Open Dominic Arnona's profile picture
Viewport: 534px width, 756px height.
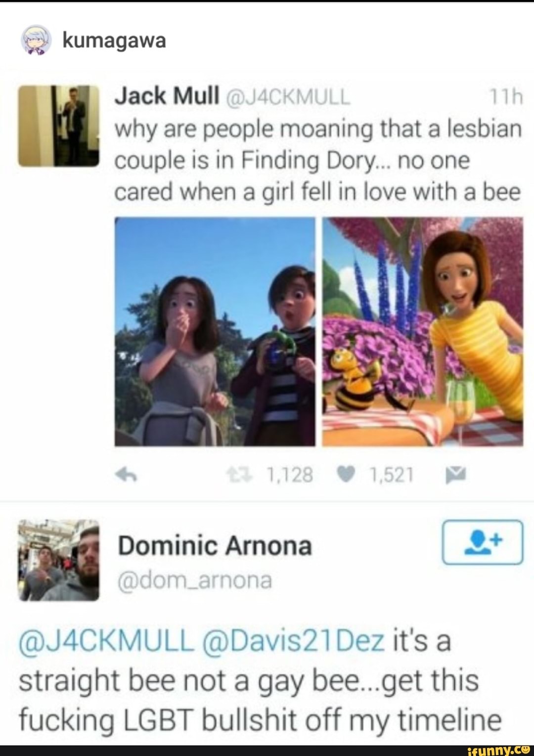tap(59, 560)
